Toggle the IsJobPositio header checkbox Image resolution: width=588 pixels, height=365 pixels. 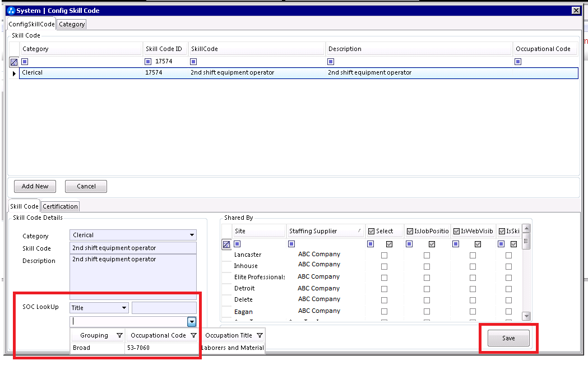[410, 231]
